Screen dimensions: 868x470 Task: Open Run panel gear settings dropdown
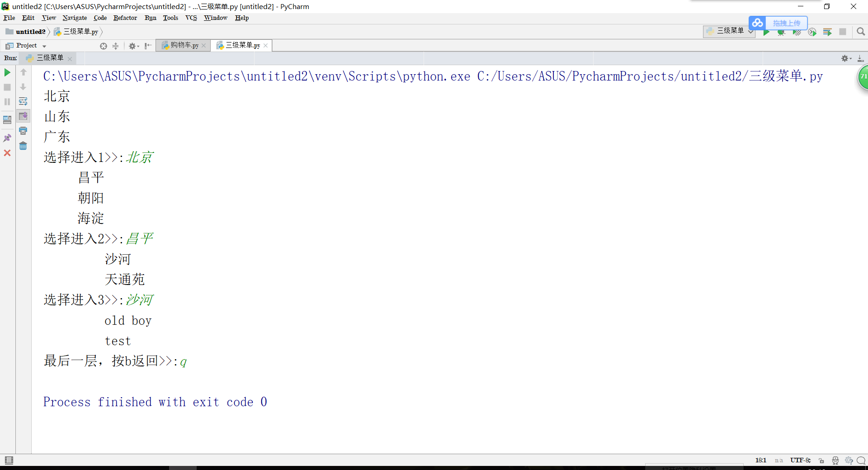(x=846, y=58)
